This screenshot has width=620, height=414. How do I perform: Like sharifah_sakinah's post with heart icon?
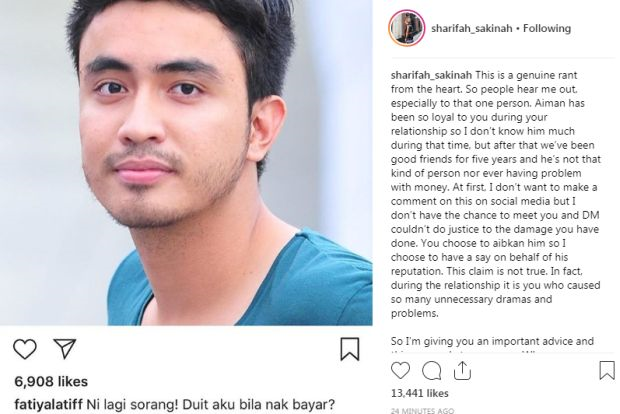[x=400, y=371]
